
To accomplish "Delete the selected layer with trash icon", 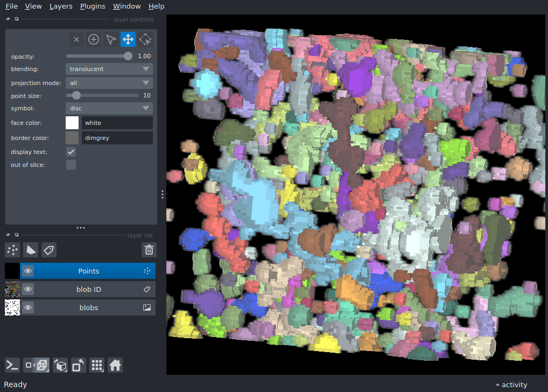I will click(x=149, y=249).
